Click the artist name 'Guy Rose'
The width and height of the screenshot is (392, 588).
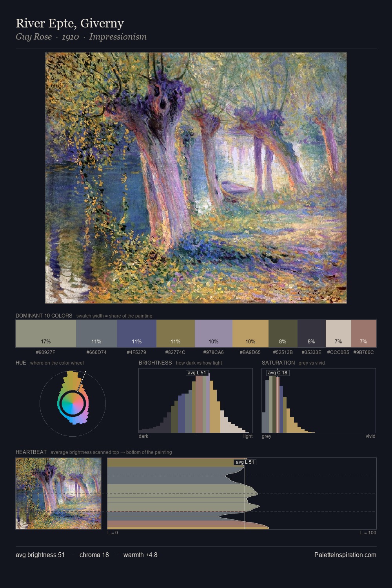pyautogui.click(x=34, y=37)
